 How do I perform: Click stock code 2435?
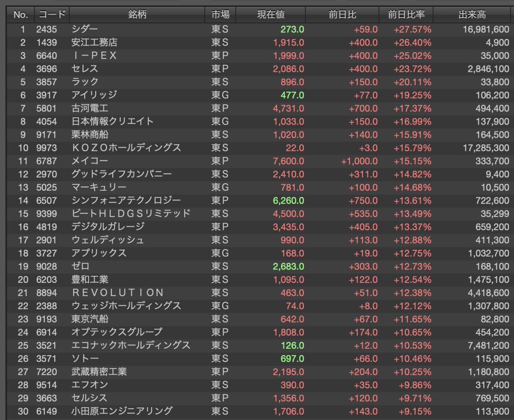(46, 30)
